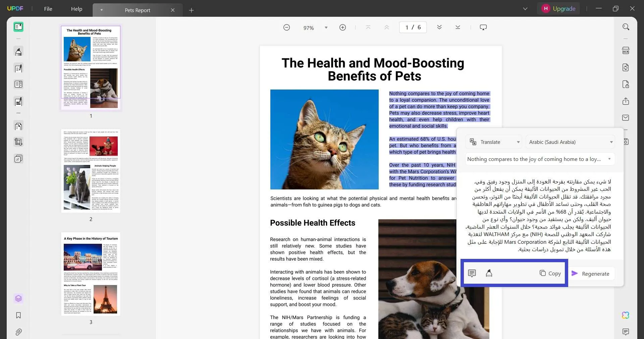Go to next page arrow
644x339 pixels.
(439, 27)
